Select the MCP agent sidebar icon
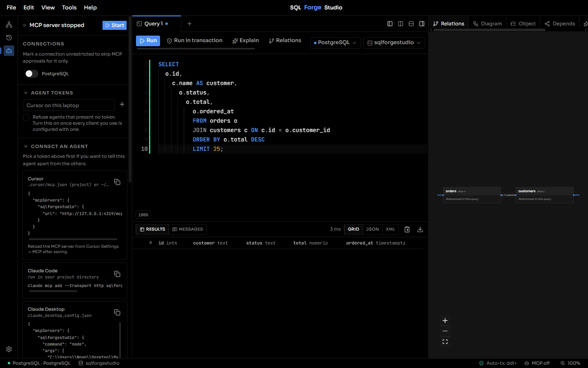Image resolution: width=588 pixels, height=368 pixels. click(x=9, y=51)
